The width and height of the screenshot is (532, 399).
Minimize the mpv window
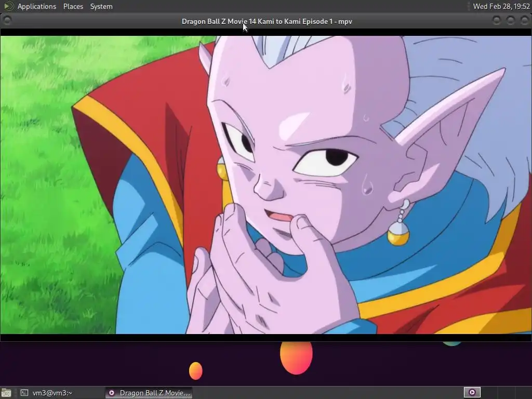496,21
